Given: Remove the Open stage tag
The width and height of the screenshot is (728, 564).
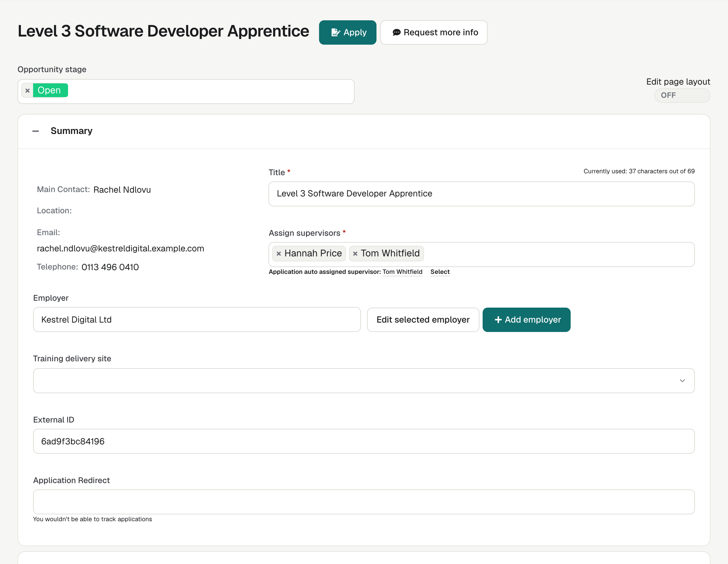Looking at the screenshot, I should point(27,90).
